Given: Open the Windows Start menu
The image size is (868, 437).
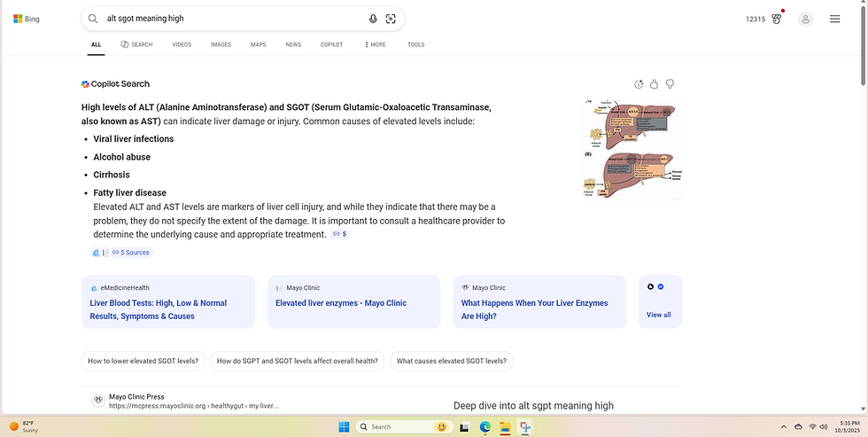Looking at the screenshot, I should tap(344, 426).
